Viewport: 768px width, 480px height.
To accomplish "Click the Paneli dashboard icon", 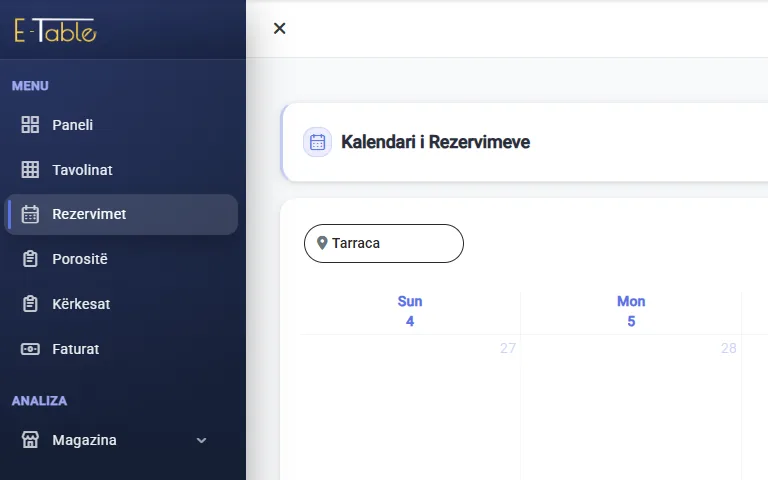I will 30,125.
